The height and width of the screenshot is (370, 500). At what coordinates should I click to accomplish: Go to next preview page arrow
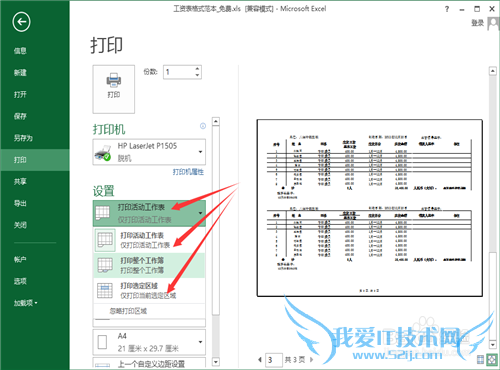point(312,360)
